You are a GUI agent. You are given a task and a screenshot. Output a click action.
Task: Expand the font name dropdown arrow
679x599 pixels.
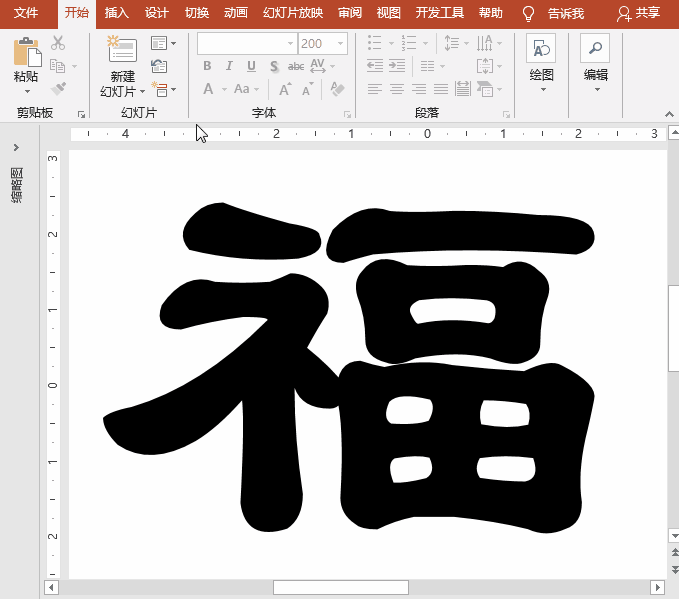pyautogui.click(x=291, y=43)
